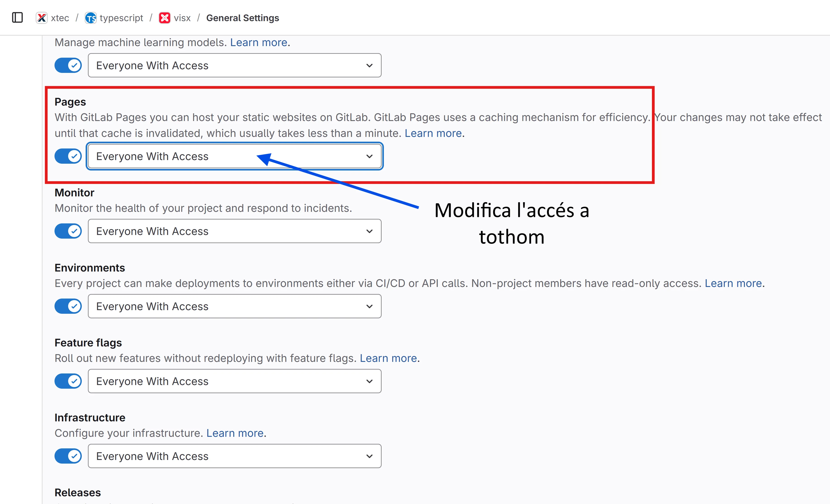The image size is (830, 504).
Task: Open the Pages access level dropdown
Action: tap(234, 156)
